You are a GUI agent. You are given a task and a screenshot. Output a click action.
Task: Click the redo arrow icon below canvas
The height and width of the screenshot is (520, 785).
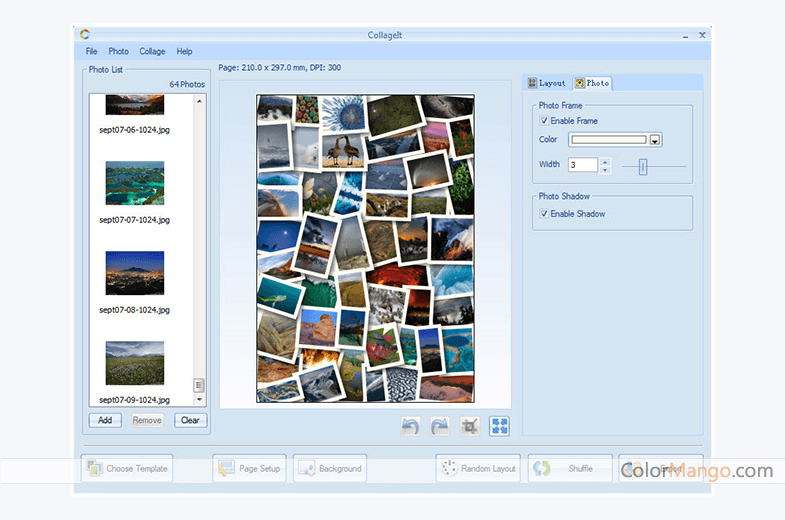click(440, 426)
